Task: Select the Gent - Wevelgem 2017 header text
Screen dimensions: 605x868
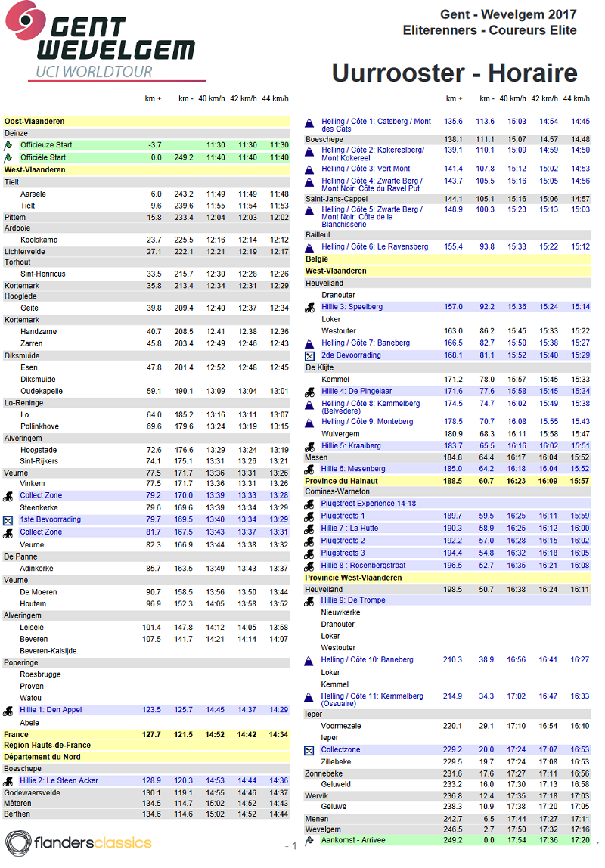Action: pos(508,14)
